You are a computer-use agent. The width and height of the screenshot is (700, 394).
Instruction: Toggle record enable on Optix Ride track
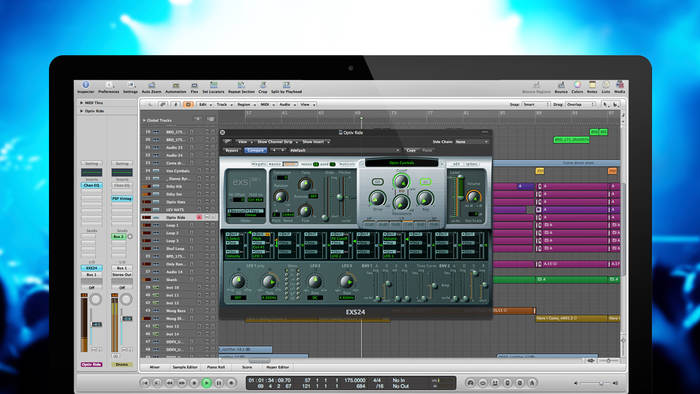click(199, 217)
